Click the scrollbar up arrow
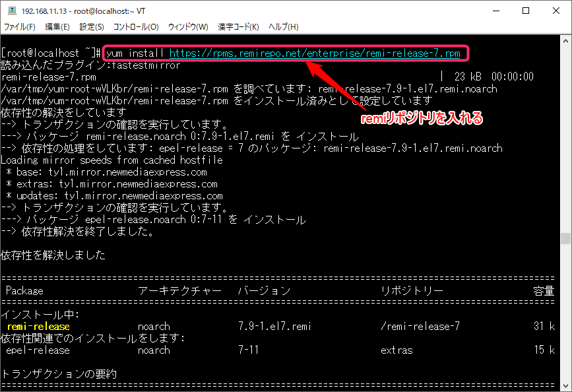The image size is (572, 392). (565, 41)
